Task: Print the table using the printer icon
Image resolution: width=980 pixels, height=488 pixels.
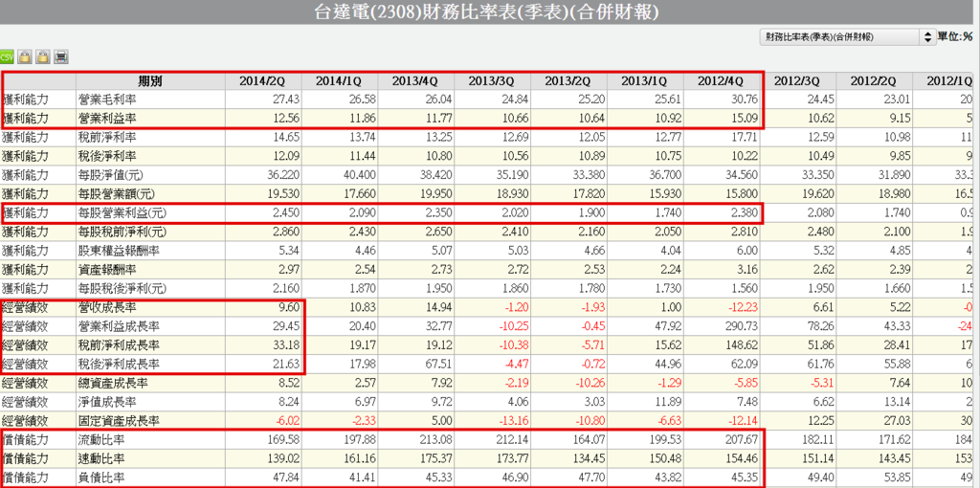Action: tap(60, 57)
